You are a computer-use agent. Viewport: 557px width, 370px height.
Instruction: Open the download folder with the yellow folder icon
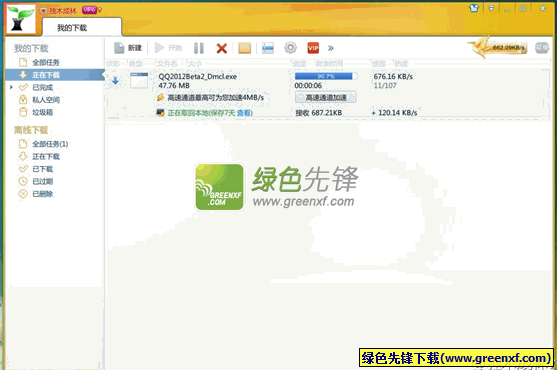point(245,48)
